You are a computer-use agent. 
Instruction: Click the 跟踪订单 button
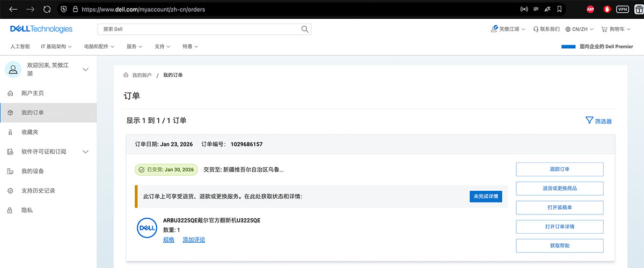[560, 169]
